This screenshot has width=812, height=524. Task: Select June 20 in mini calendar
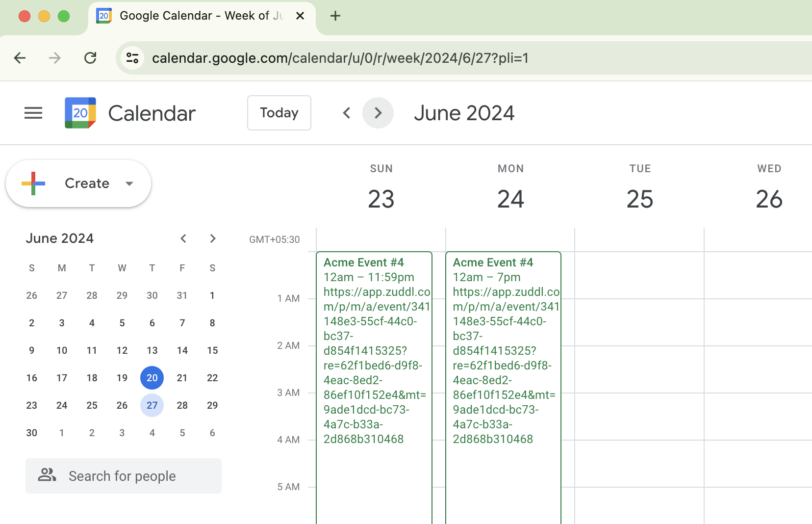(152, 378)
